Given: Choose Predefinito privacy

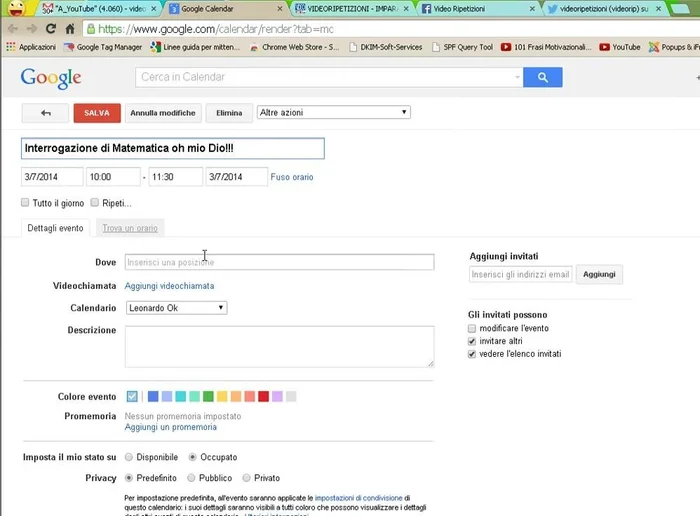Looking at the screenshot, I should (x=129, y=478).
